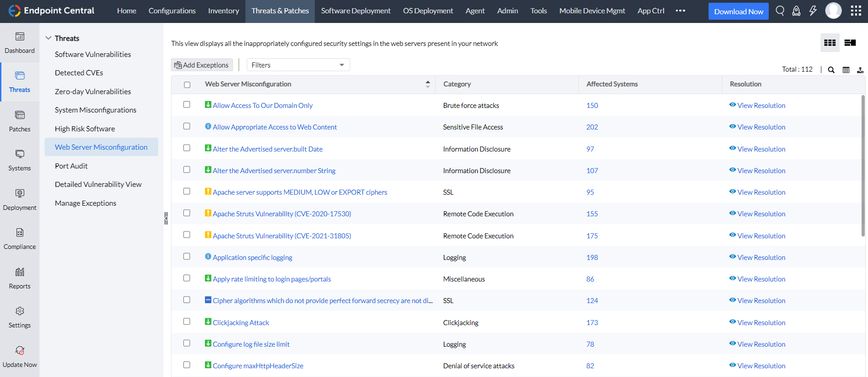Select Port Audit in the Threats menu
The image size is (868, 377).
71,166
